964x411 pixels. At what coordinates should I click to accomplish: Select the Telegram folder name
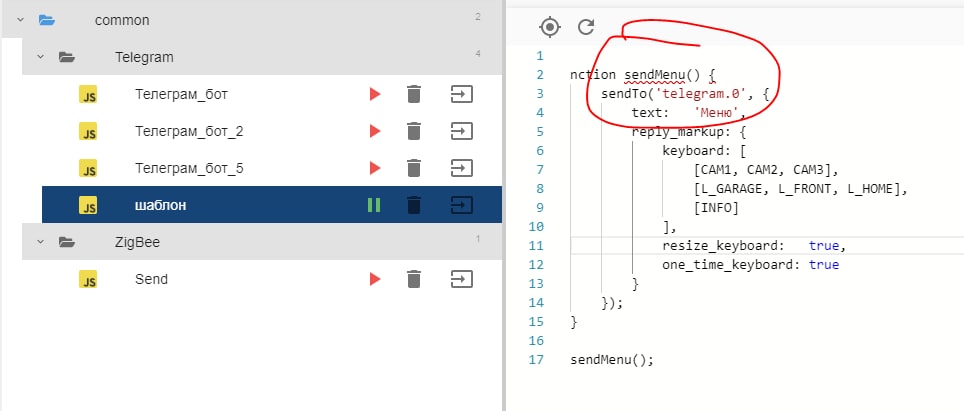(x=144, y=57)
